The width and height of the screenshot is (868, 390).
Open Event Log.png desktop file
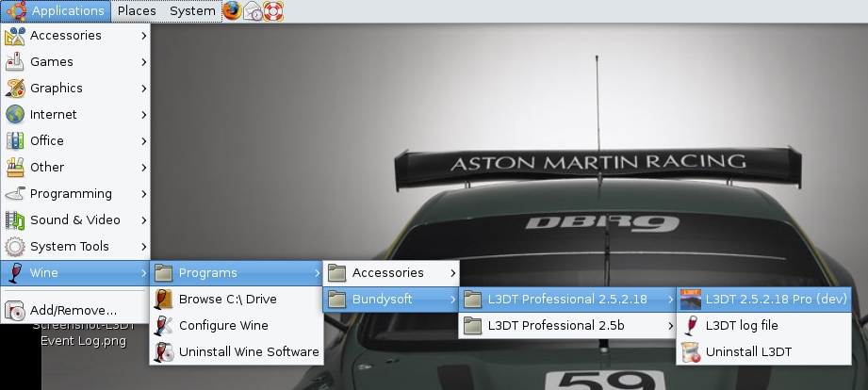point(83,341)
